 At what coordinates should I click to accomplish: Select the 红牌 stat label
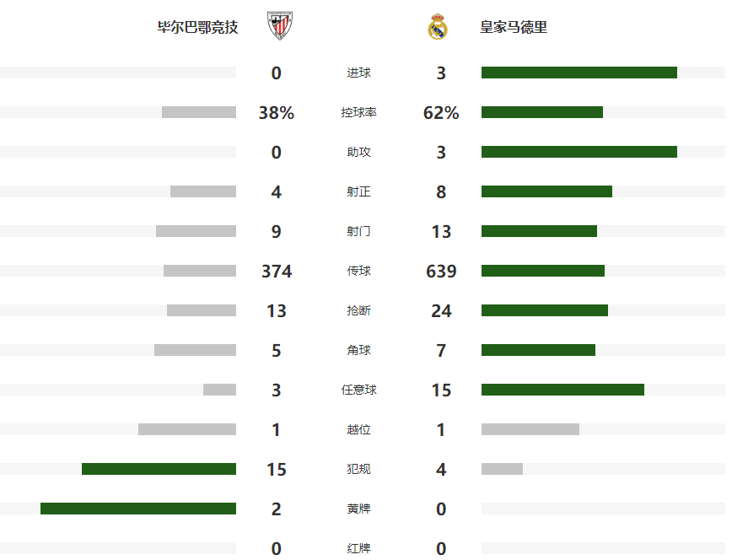(358, 548)
